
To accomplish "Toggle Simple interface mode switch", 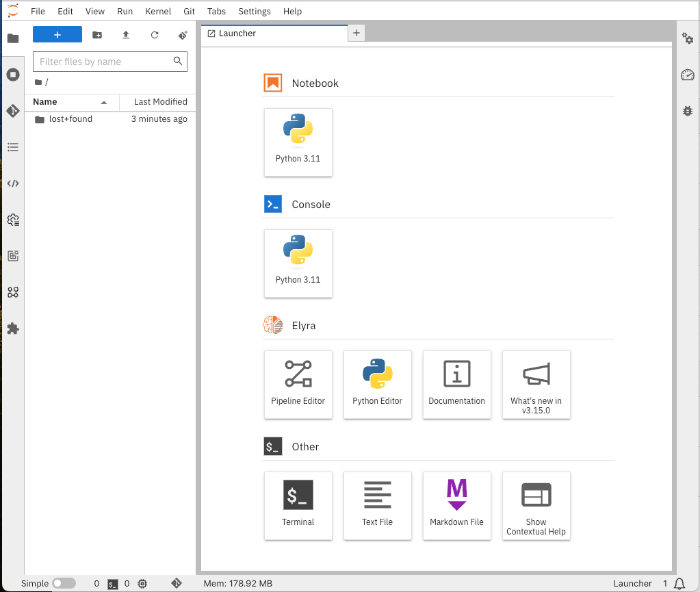I will [64, 583].
